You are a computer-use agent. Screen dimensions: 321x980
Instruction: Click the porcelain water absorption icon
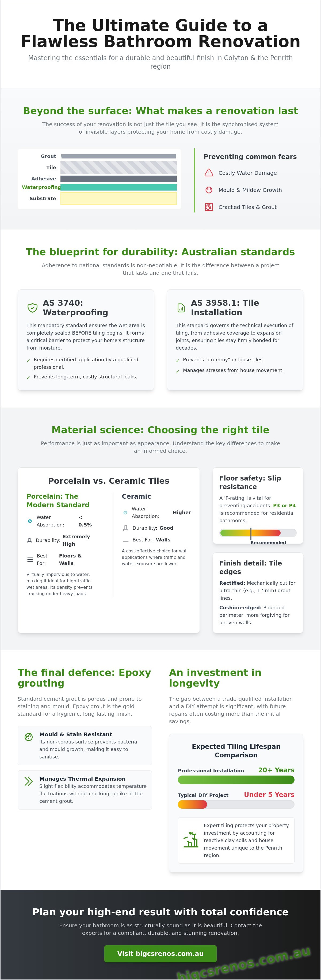30,521
